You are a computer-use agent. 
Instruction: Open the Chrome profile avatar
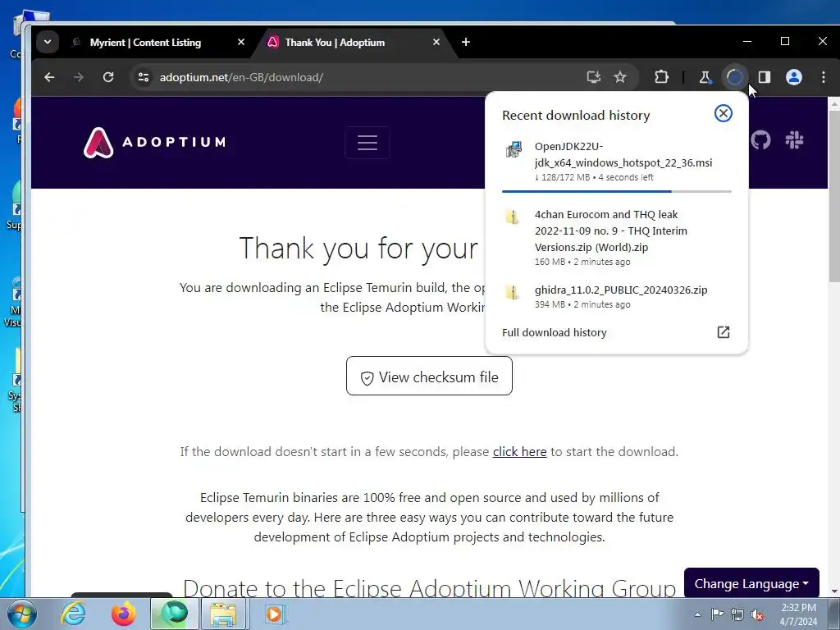(x=794, y=77)
